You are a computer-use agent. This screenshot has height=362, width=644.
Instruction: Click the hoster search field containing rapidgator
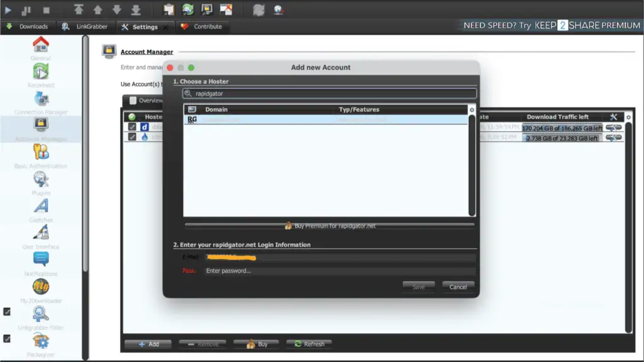tap(330, 94)
